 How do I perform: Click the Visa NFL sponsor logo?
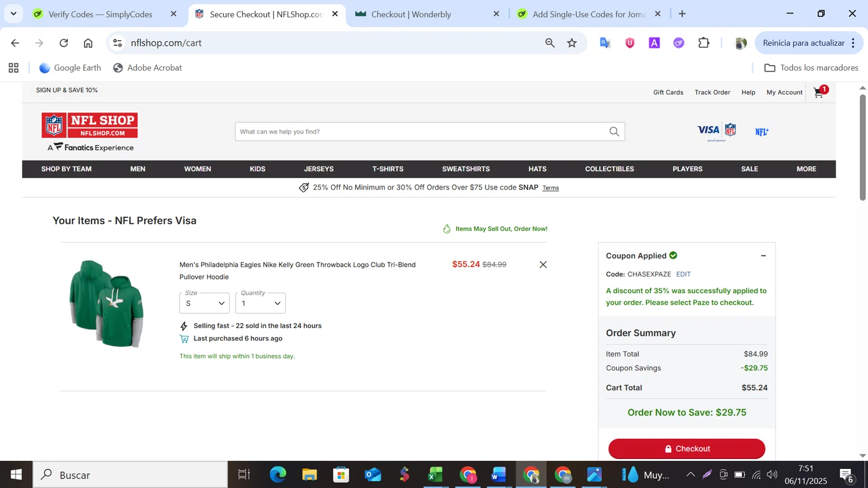click(x=716, y=132)
